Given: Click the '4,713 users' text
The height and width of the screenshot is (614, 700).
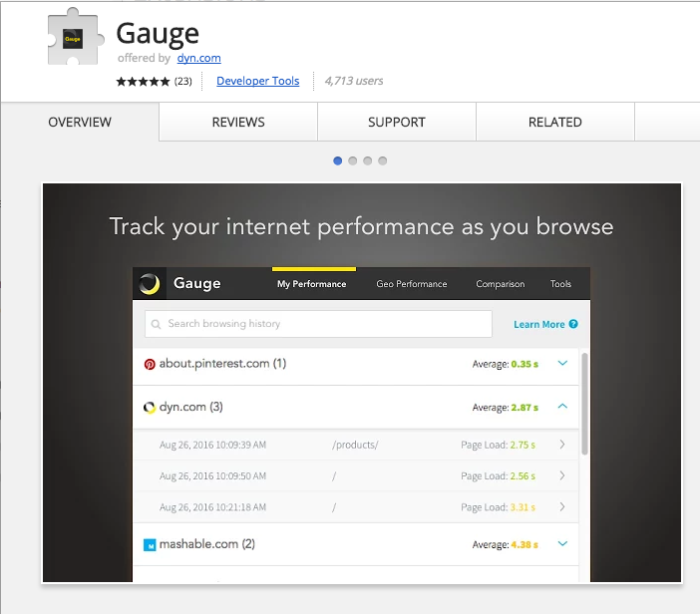Looking at the screenshot, I should click(354, 81).
